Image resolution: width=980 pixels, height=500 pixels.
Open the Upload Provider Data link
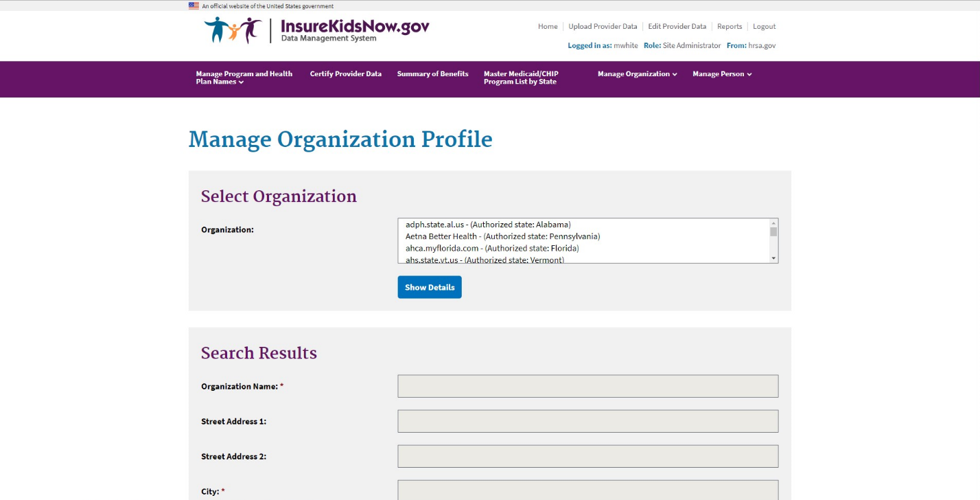[603, 26]
